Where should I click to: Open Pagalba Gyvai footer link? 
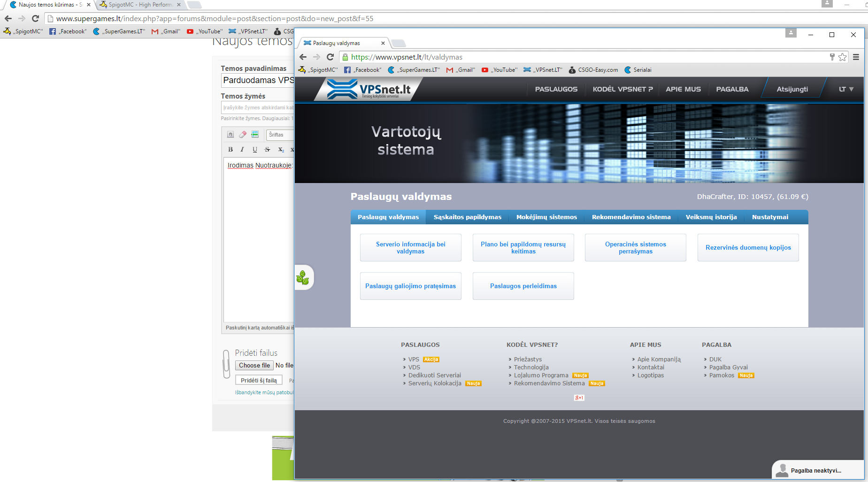point(729,367)
